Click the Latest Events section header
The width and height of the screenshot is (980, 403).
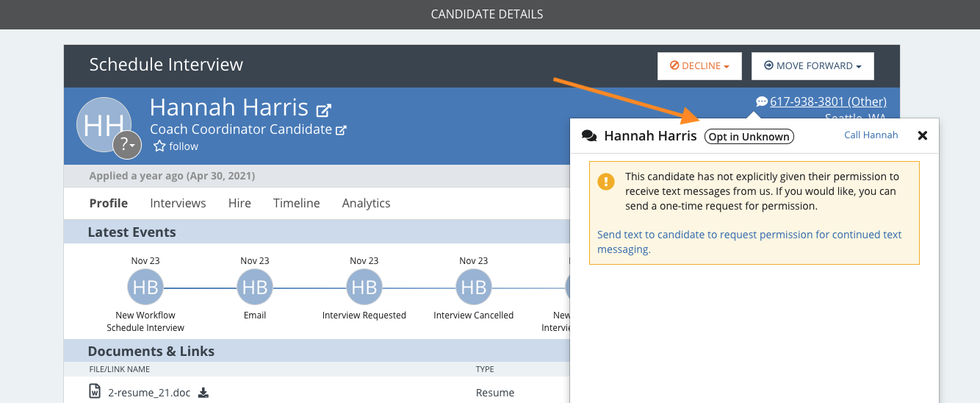pyautogui.click(x=132, y=232)
